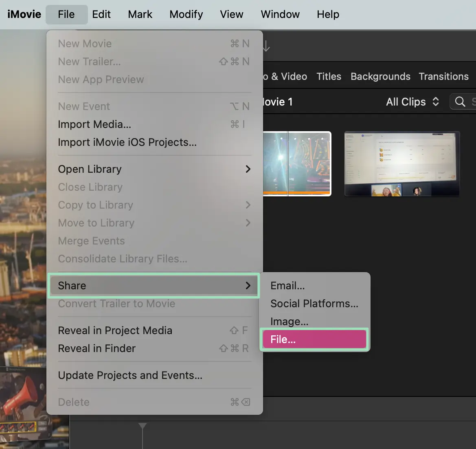Open the All Clips filter dropdown
The image size is (476, 449).
click(x=412, y=102)
